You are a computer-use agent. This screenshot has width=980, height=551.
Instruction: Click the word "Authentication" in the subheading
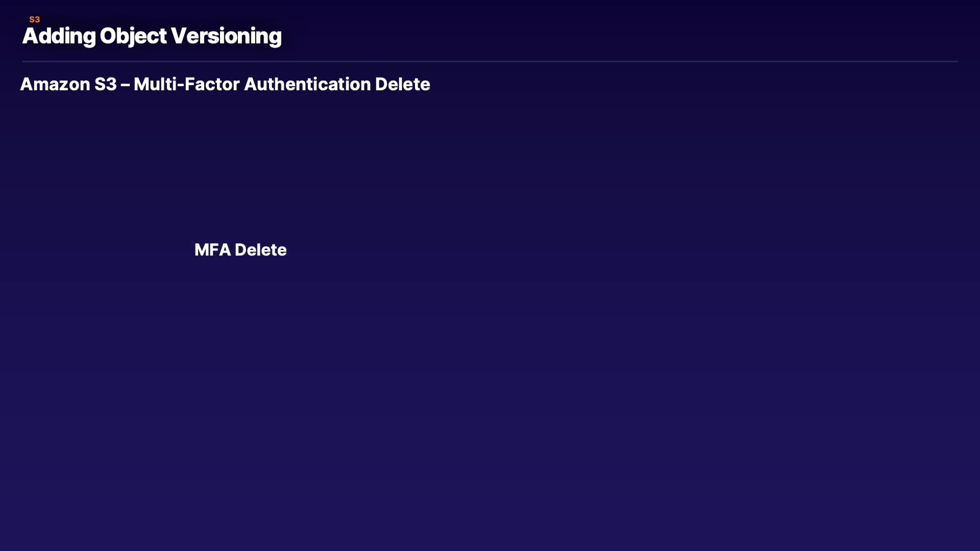coord(307,84)
